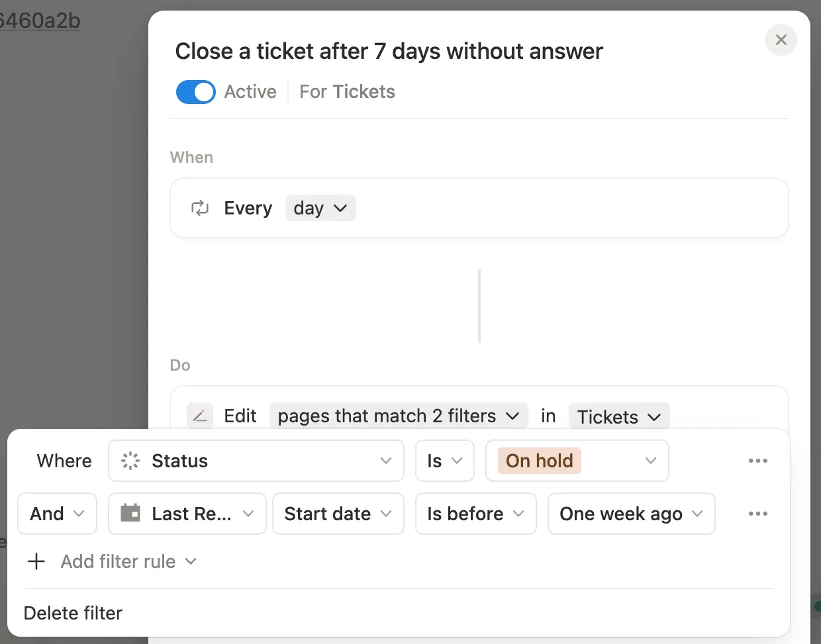Expand the Add filter rule chevron

click(x=191, y=561)
